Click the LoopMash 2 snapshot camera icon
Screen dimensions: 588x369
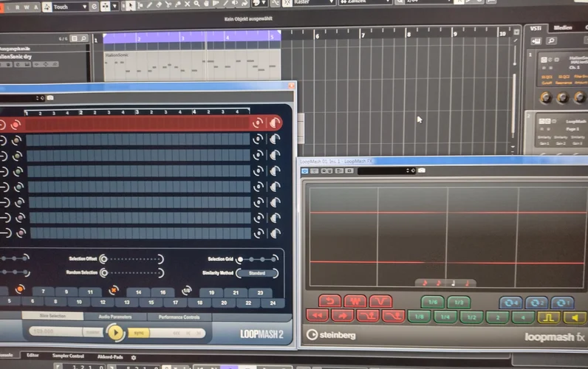pyautogui.click(x=50, y=97)
